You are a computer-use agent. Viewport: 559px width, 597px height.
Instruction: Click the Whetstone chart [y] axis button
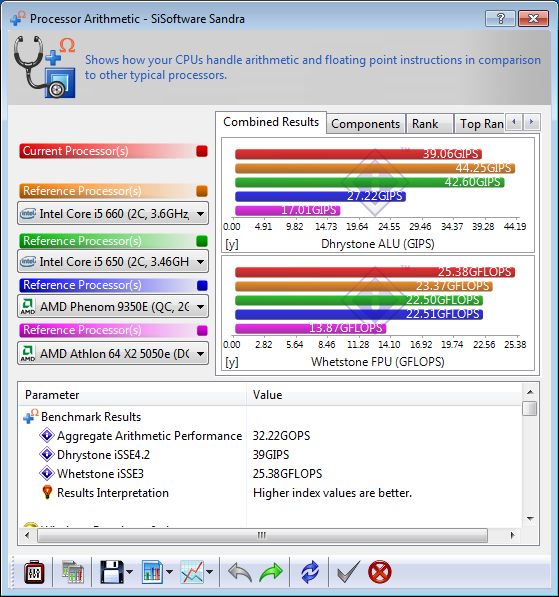point(232,362)
